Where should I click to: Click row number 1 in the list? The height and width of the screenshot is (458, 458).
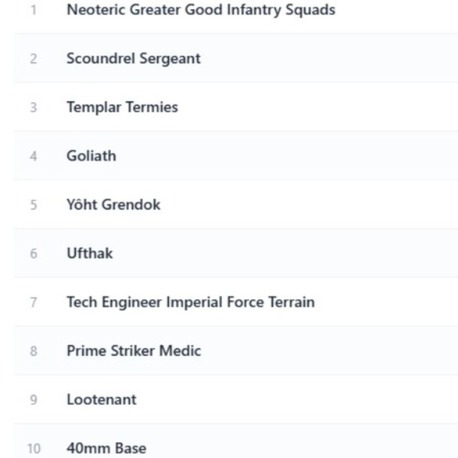34,10
